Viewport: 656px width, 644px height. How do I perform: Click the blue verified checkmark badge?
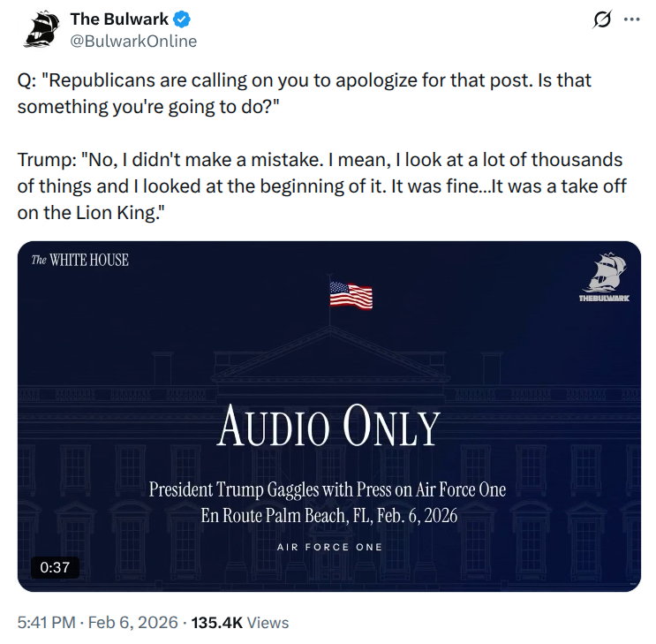pyautogui.click(x=181, y=19)
